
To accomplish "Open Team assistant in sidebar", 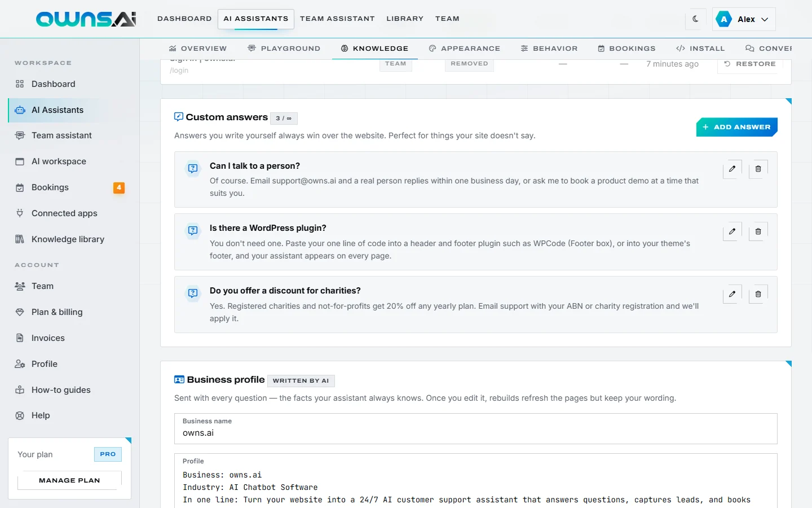I will (x=69, y=135).
